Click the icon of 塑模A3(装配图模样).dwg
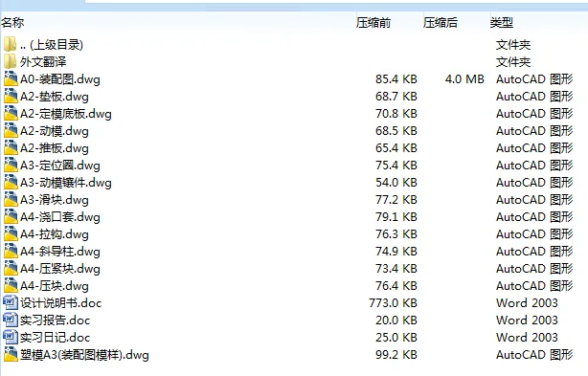Viewport: 588px width, 376px height. tap(11, 355)
